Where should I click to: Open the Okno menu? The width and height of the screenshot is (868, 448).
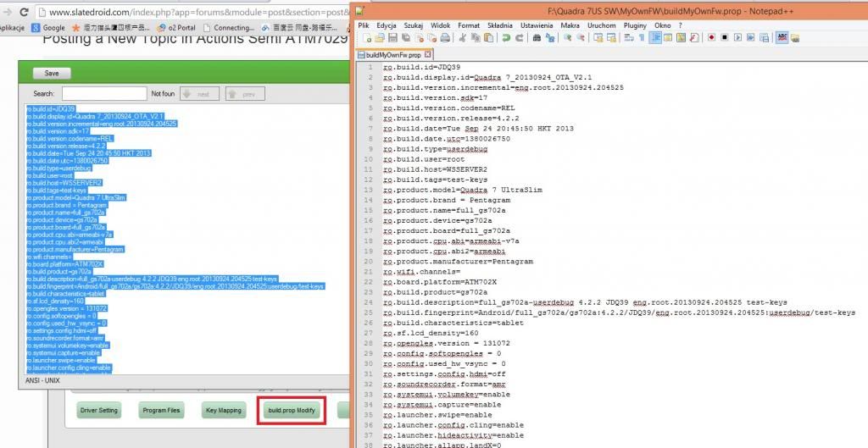(x=663, y=25)
